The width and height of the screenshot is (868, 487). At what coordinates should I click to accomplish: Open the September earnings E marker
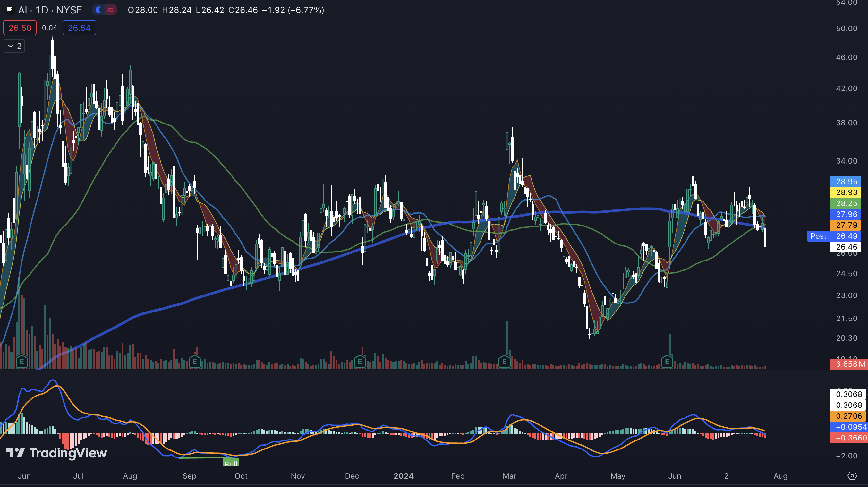point(194,362)
